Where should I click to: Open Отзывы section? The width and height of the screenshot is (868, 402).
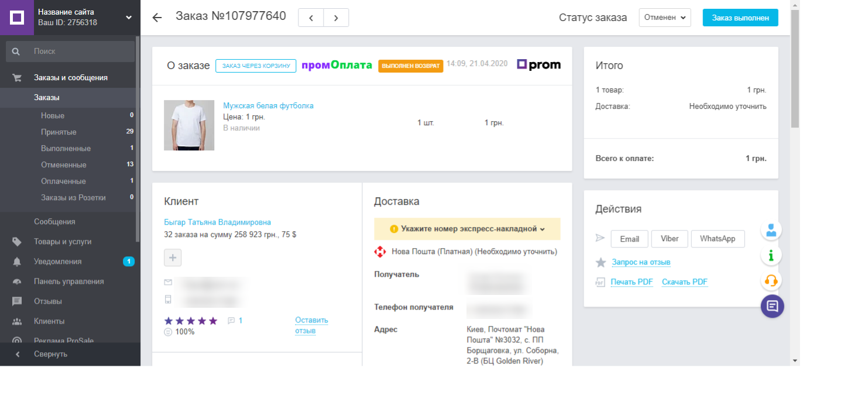click(x=48, y=301)
